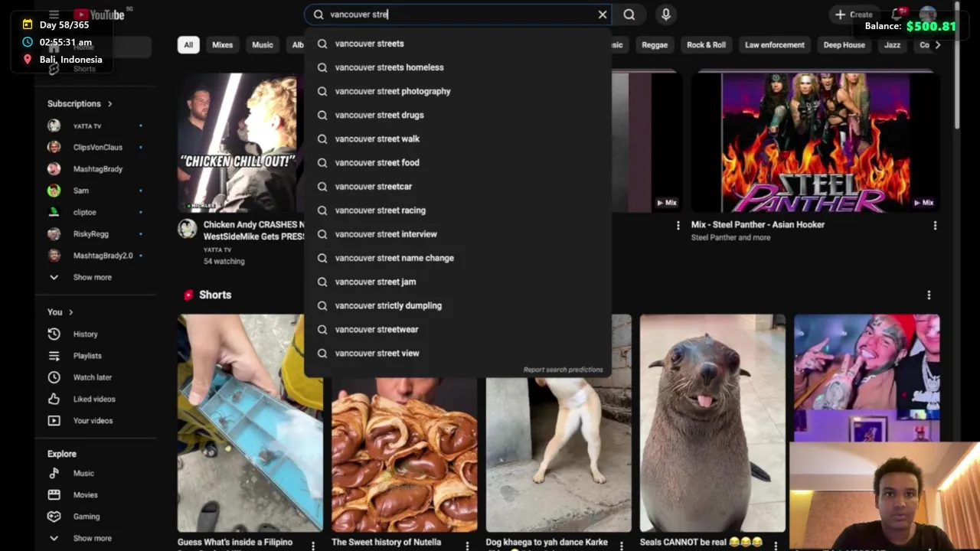Open ClipsVonClaus subscription channel
Screen dimensions: 980x551
(x=96, y=147)
